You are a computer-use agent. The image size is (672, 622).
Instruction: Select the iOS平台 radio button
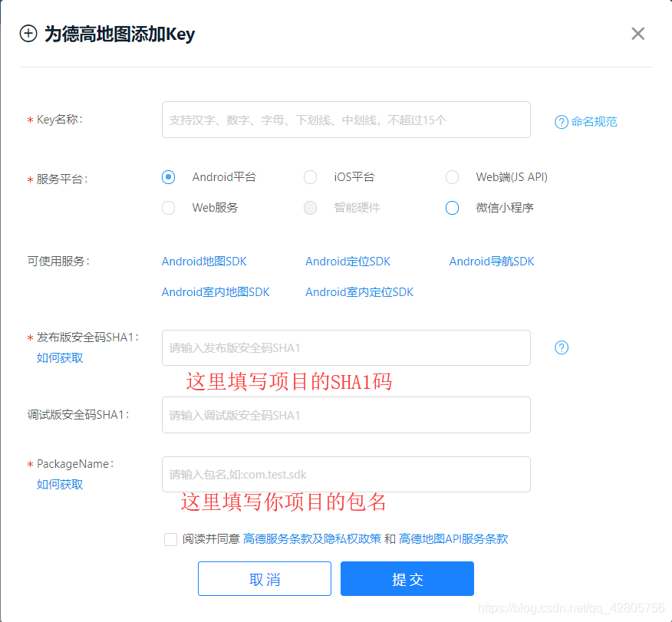310,177
